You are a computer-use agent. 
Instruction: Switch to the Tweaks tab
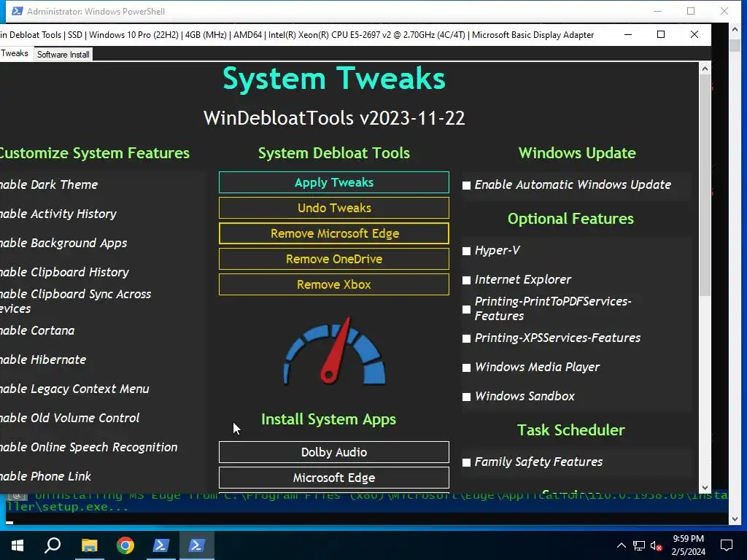pyautogui.click(x=15, y=53)
